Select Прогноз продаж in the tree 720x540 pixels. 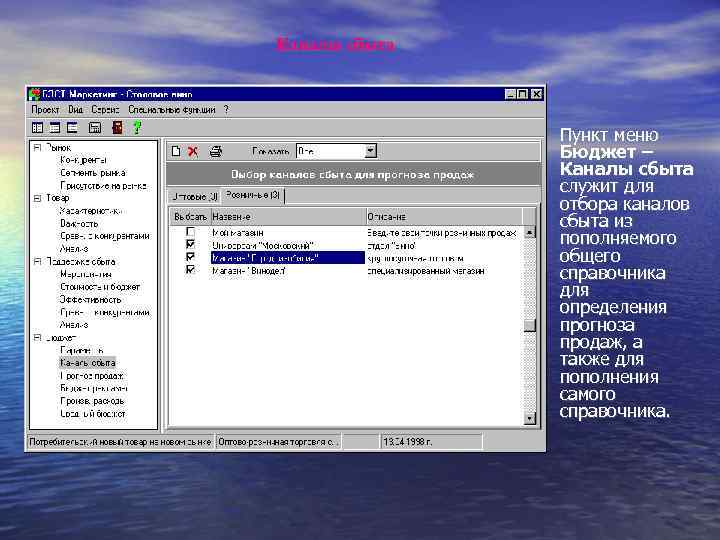(x=92, y=376)
